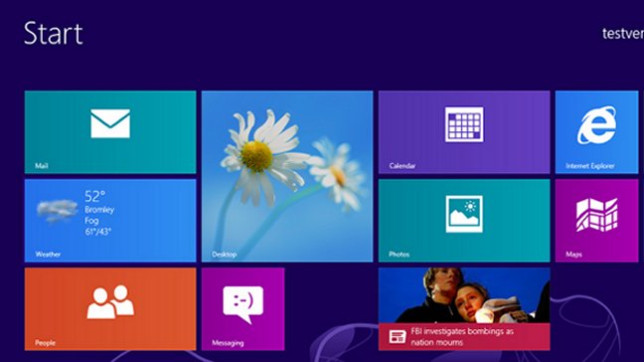Click the 'Messaging' tile label
The width and height of the screenshot is (644, 362).
(x=228, y=343)
